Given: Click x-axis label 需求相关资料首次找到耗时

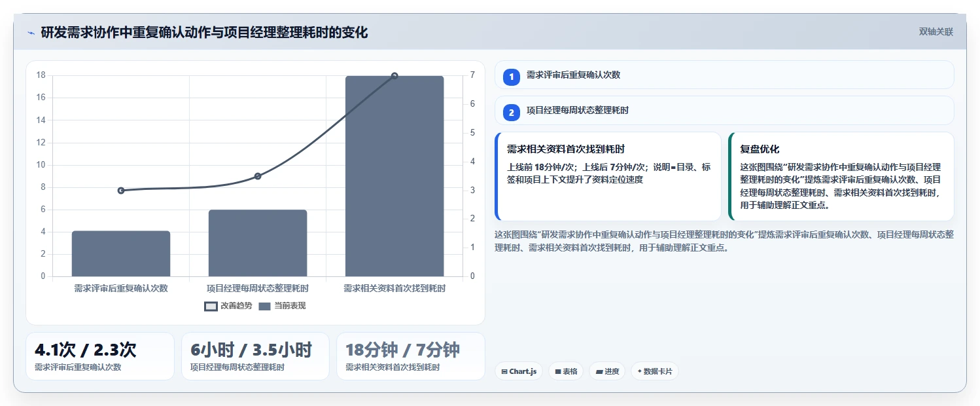Looking at the screenshot, I should (394, 288).
